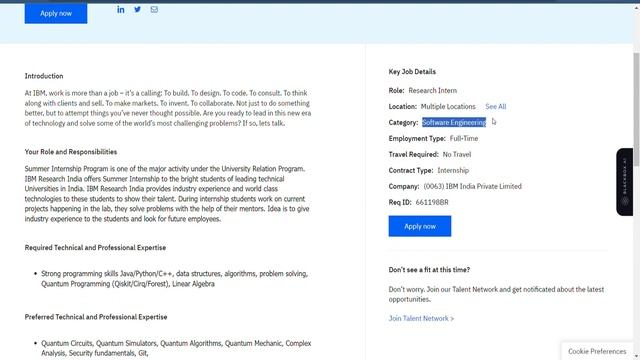Click the Key Job Details heading
Screen dimensions: 640x360
412,72
